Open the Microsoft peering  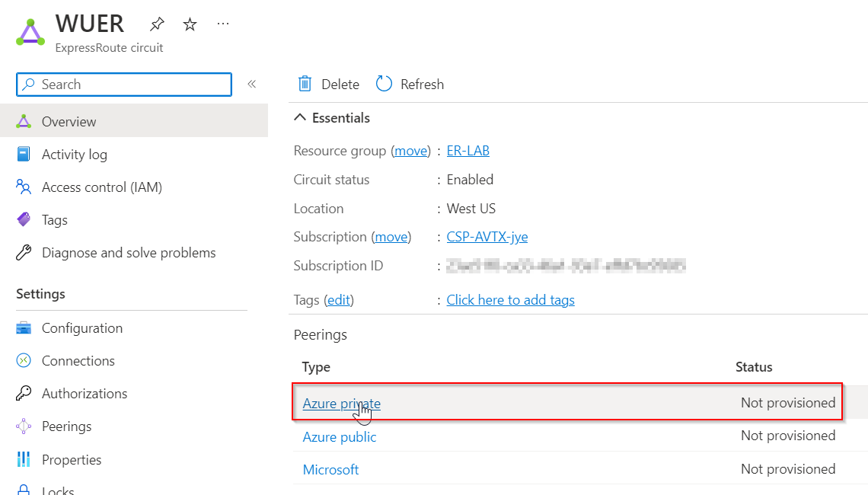click(330, 470)
